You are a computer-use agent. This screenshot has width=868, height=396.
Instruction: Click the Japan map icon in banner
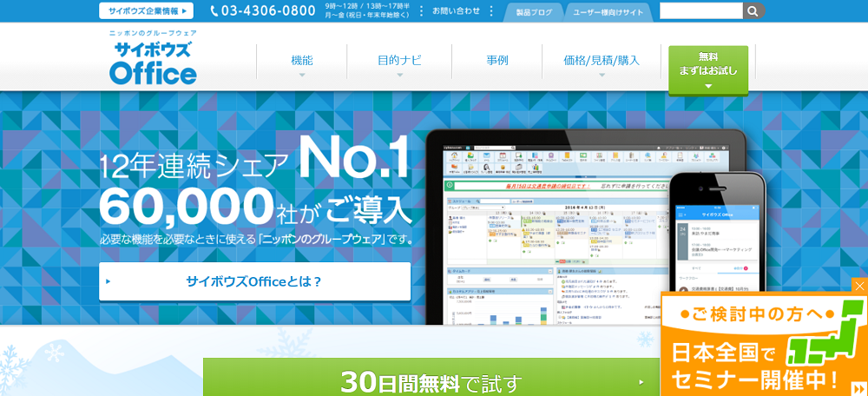[823, 335]
